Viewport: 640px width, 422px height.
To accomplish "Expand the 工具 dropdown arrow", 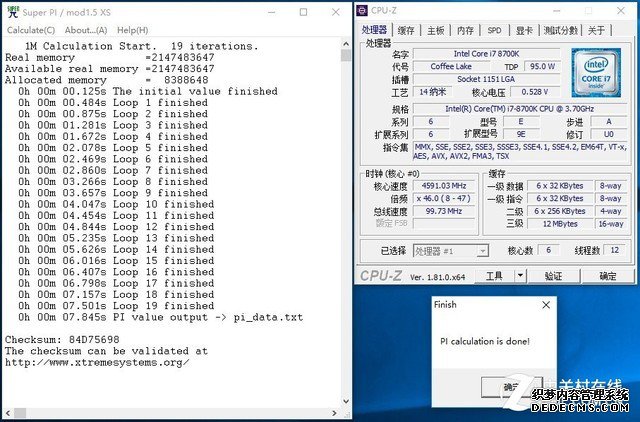I will (520, 276).
